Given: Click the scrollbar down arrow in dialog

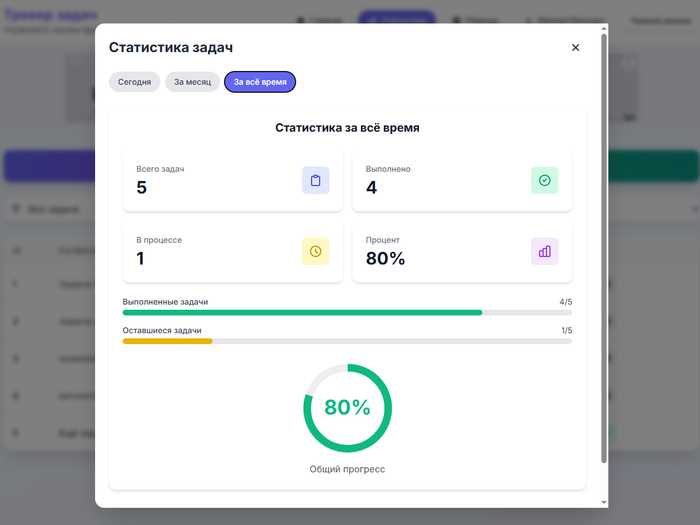Looking at the screenshot, I should (x=604, y=502).
